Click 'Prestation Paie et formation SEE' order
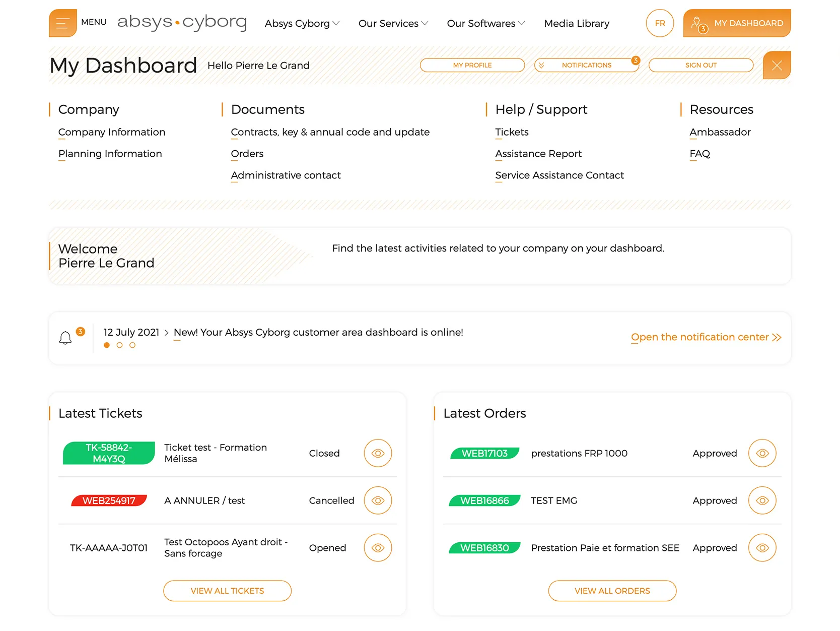840x631 pixels. point(605,548)
